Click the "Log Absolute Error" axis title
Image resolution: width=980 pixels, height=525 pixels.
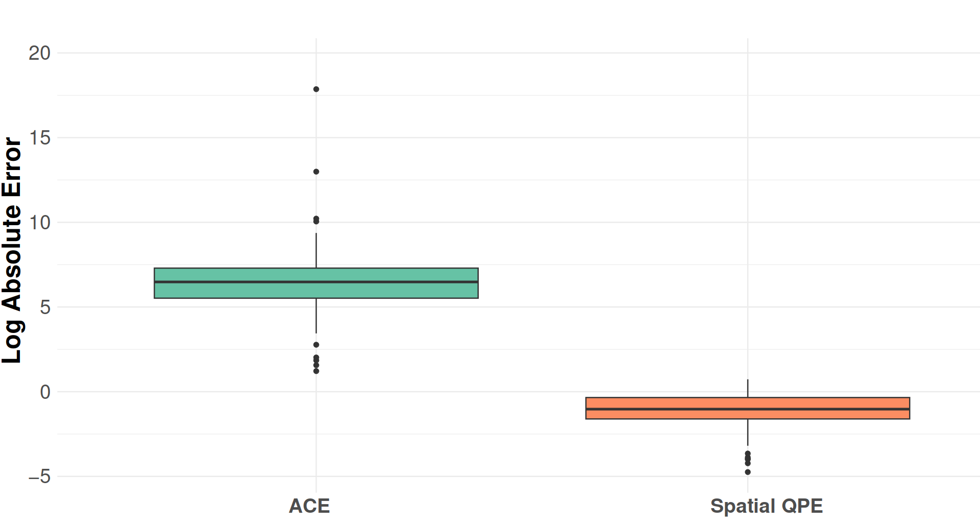(12, 250)
